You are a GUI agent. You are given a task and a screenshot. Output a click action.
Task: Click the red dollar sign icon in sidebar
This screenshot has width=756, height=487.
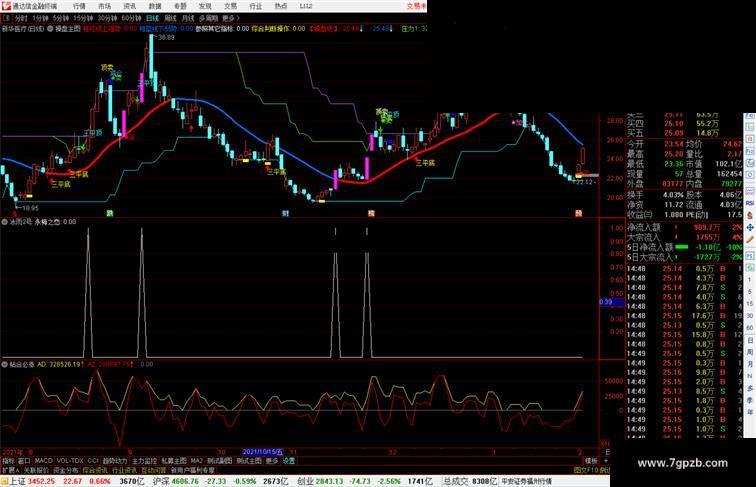click(x=750, y=216)
